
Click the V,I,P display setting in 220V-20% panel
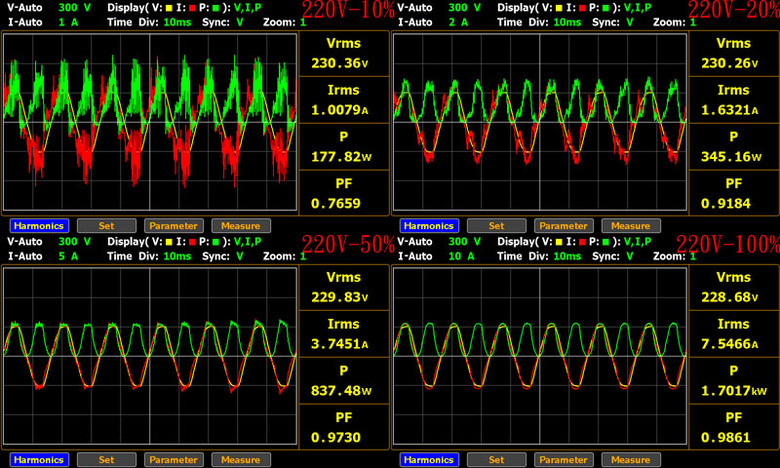click(x=638, y=8)
